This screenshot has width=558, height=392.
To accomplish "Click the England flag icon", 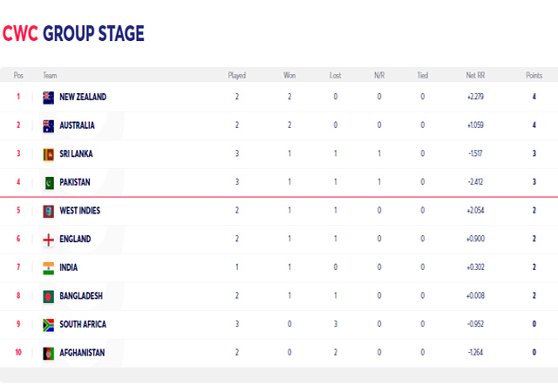I will pos(49,240).
